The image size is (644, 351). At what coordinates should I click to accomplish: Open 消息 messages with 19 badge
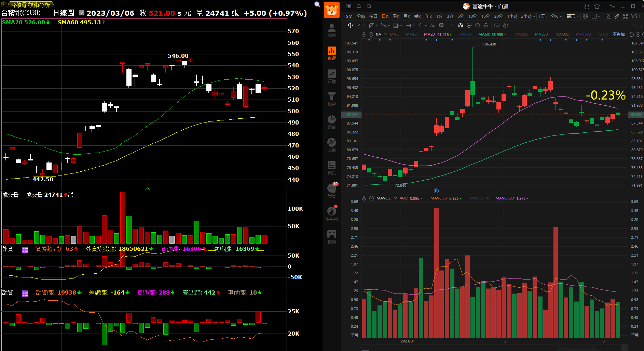pyautogui.click(x=332, y=190)
